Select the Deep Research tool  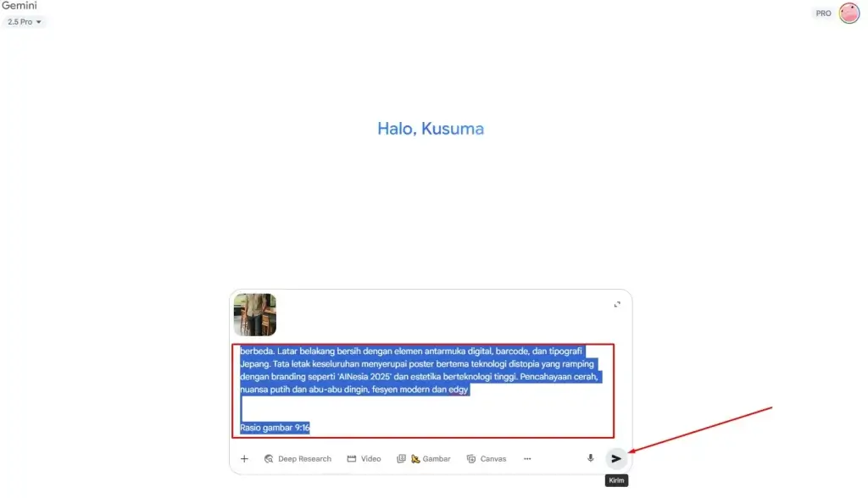click(298, 459)
